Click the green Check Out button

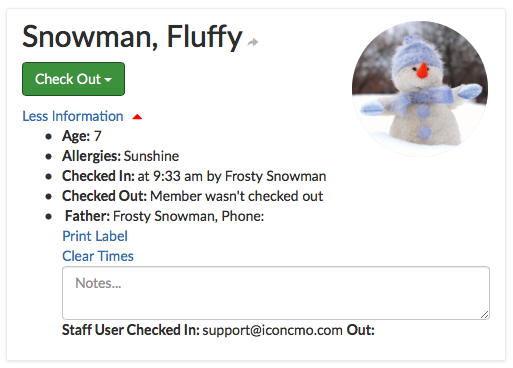pyautogui.click(x=73, y=79)
